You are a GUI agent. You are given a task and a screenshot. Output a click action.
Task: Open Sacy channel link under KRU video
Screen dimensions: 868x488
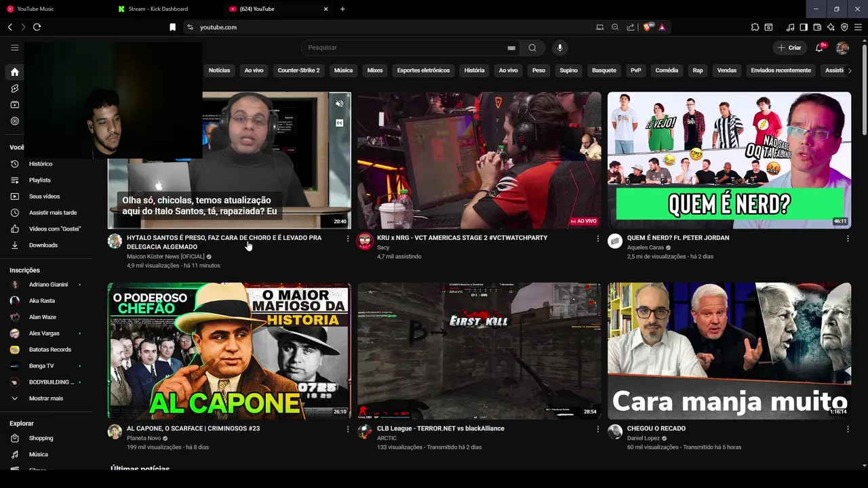pos(383,247)
